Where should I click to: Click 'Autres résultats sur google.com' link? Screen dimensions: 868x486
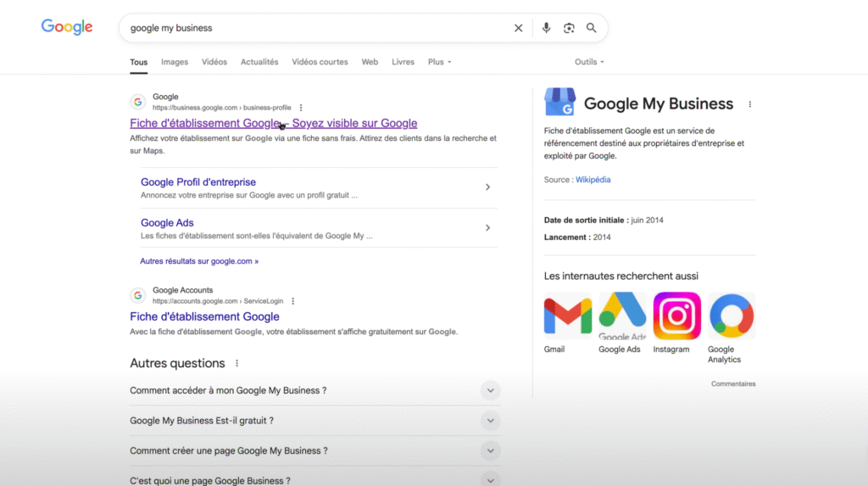coord(199,261)
